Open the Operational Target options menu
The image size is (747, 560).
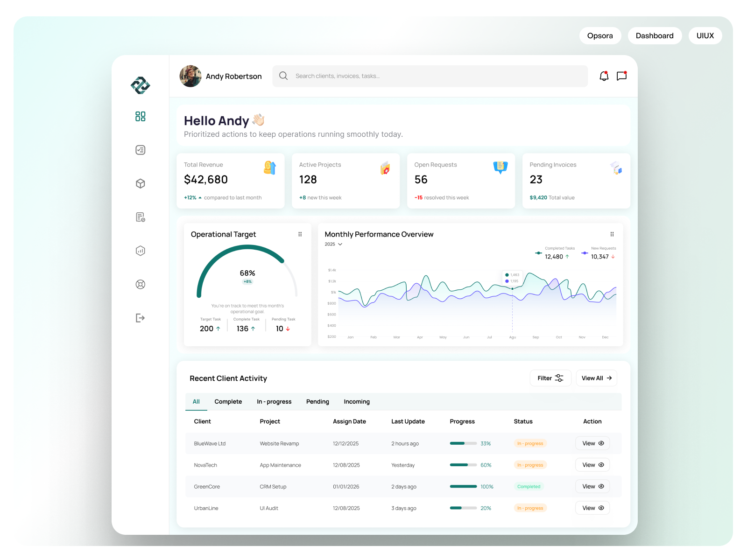pyautogui.click(x=300, y=234)
